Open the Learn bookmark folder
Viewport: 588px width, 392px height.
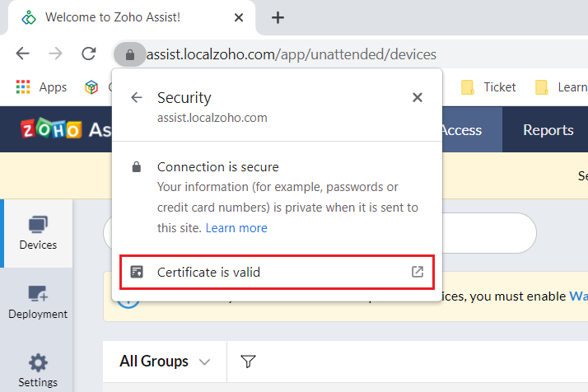coord(561,87)
